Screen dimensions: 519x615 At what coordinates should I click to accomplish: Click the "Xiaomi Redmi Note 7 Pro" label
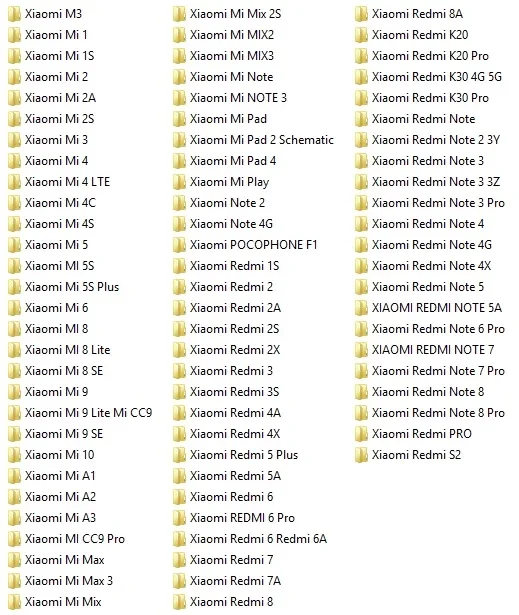click(x=438, y=371)
